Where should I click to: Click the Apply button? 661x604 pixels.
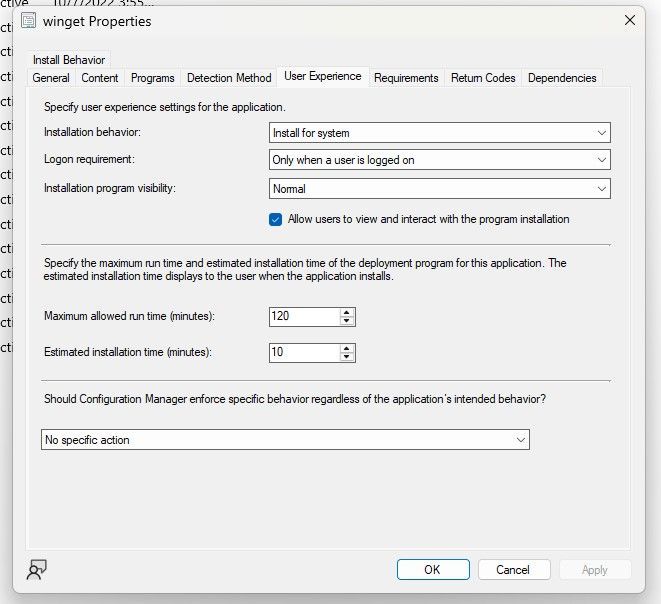click(595, 569)
